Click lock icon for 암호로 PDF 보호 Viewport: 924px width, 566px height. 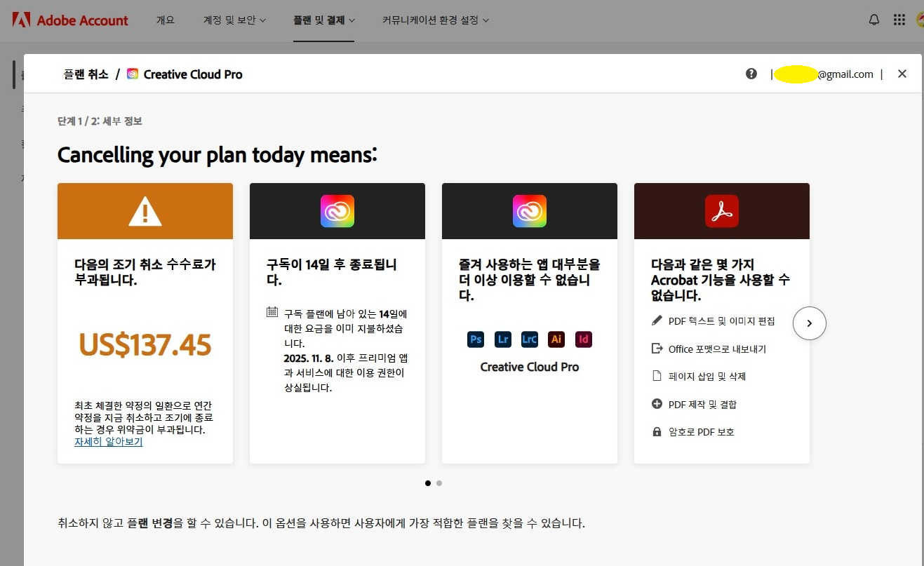[x=657, y=432]
